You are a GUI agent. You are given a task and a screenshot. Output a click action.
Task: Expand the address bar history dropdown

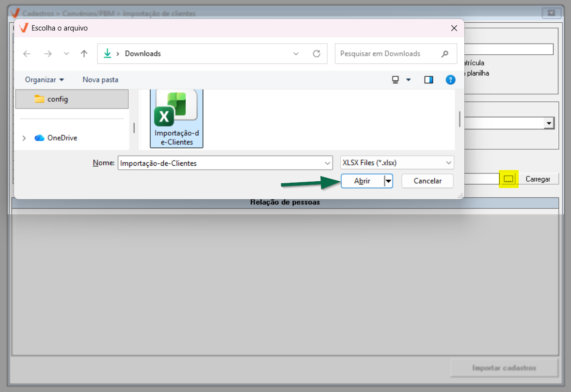click(x=296, y=54)
